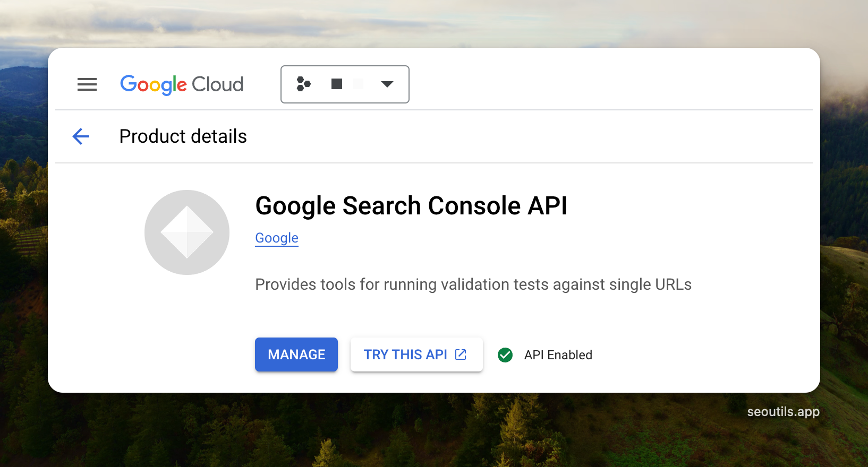Image resolution: width=868 pixels, height=467 pixels.
Task: Click the Google Cloud logo
Action: point(181,84)
